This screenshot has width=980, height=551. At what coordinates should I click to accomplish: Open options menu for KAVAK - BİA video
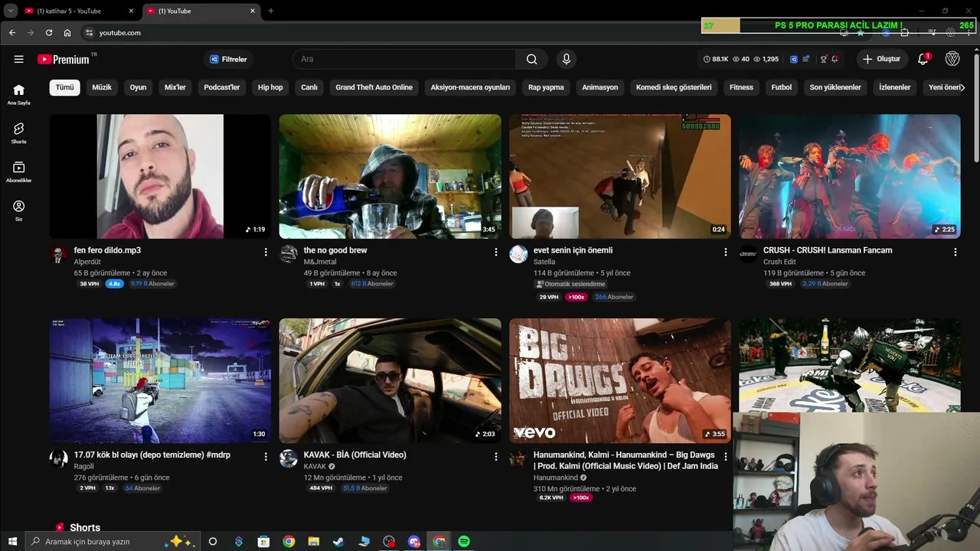tap(495, 456)
